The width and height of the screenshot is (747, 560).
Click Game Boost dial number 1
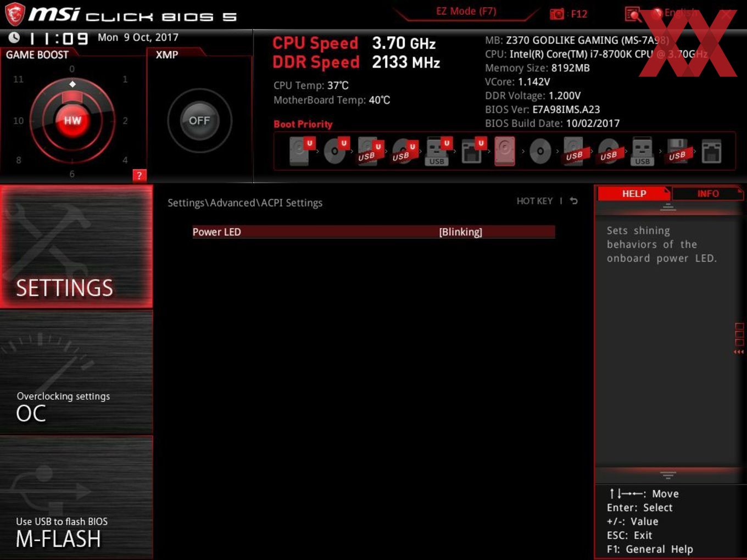pyautogui.click(x=125, y=79)
